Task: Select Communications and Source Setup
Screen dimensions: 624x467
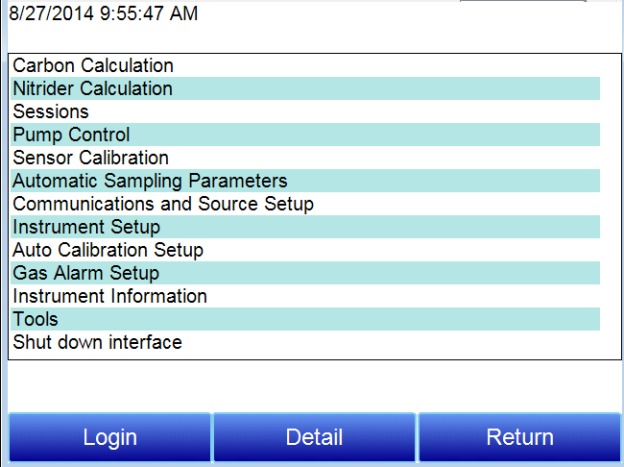Action: coord(163,204)
